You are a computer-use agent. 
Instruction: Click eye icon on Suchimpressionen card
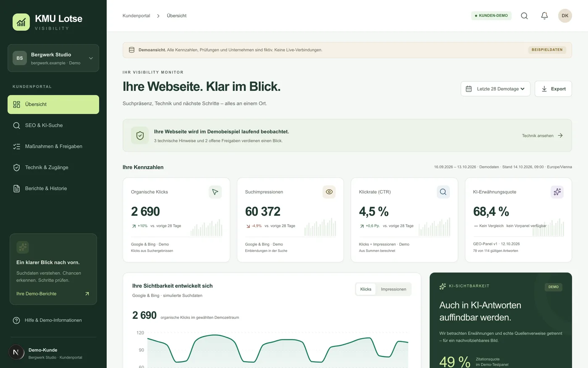tap(329, 192)
